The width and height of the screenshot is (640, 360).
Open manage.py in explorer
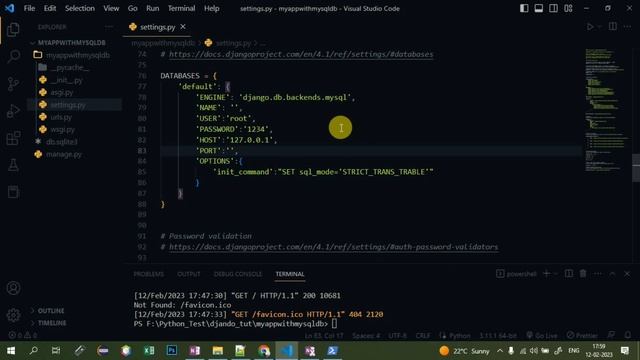(x=64, y=154)
